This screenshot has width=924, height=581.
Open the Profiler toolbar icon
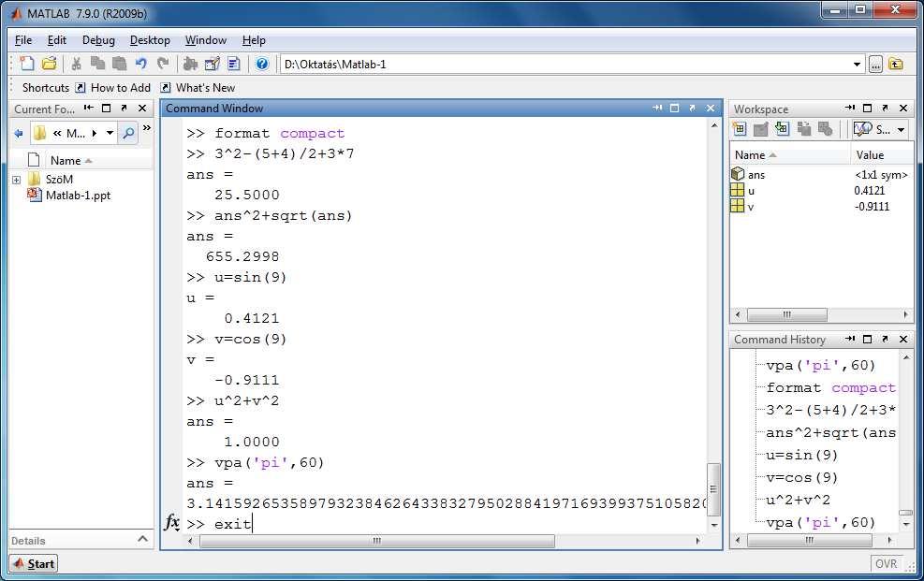[234, 64]
